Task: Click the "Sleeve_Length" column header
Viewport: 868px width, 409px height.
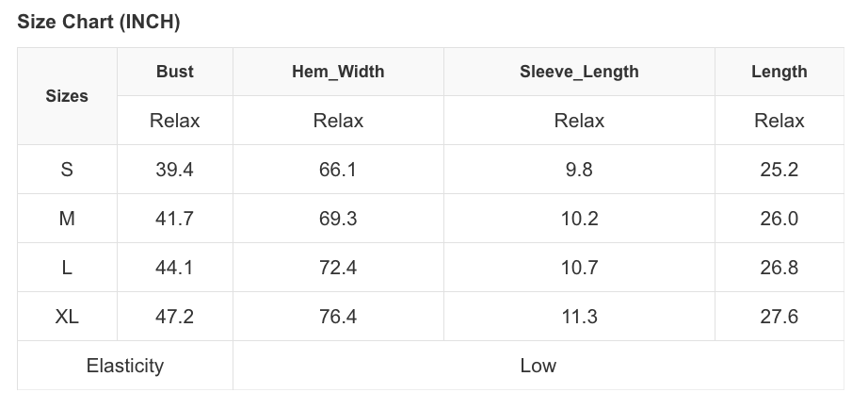Action: tap(579, 72)
